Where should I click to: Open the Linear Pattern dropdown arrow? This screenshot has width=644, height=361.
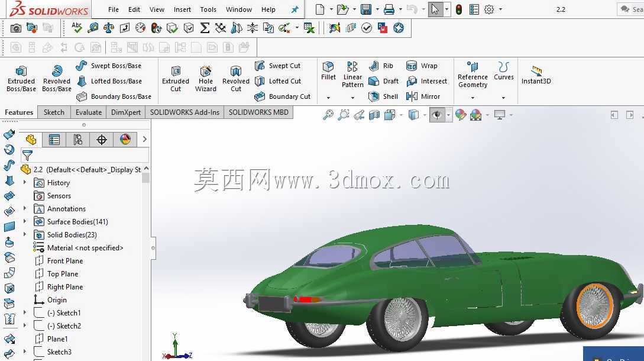point(352,98)
